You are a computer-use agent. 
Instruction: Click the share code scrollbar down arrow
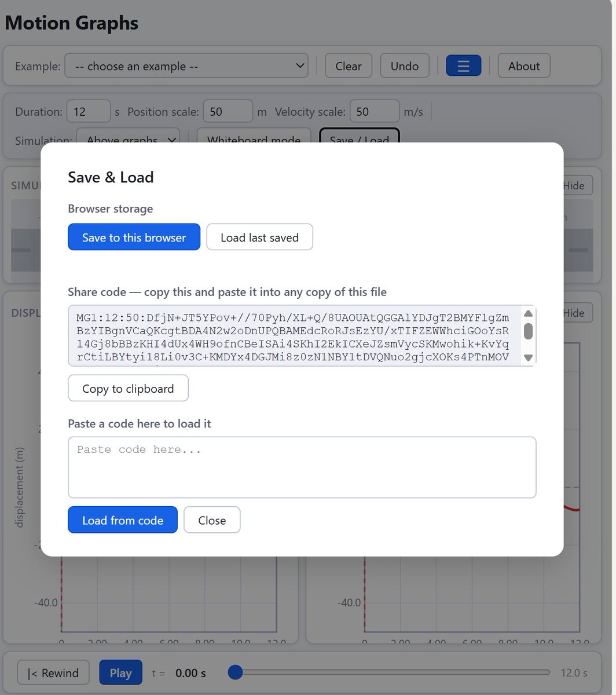pos(528,358)
